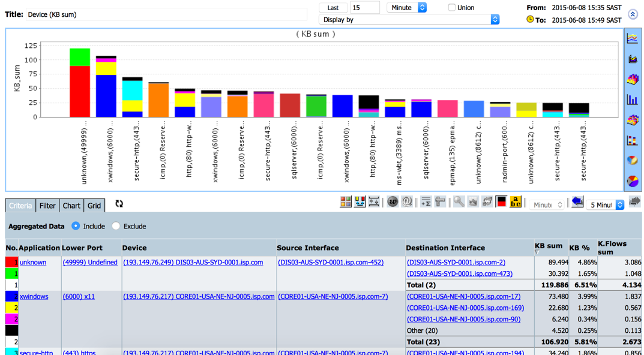Open the 'unknown' application link
The image size is (644, 355).
point(33,262)
